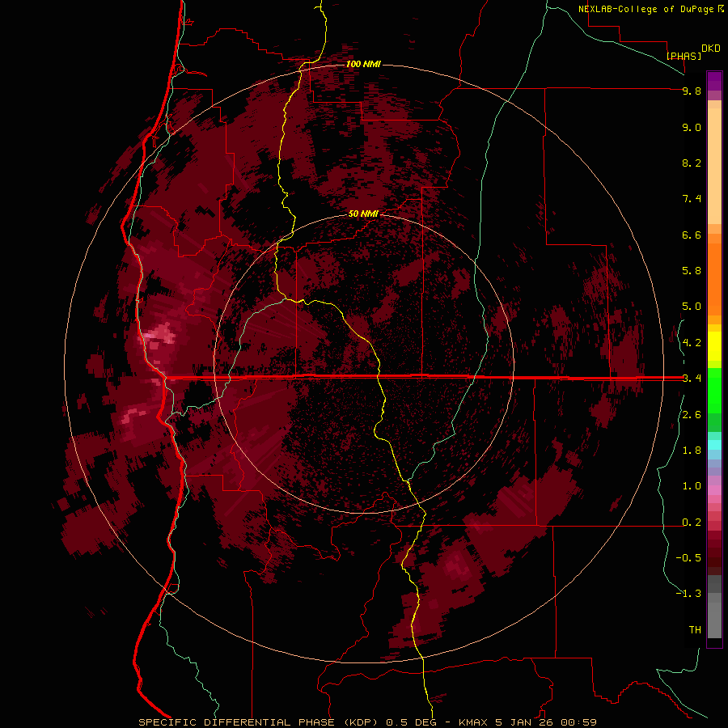Viewport: 728px width, 728px height.
Task: Click the 8.2 value on the color scale
Action: (x=692, y=163)
